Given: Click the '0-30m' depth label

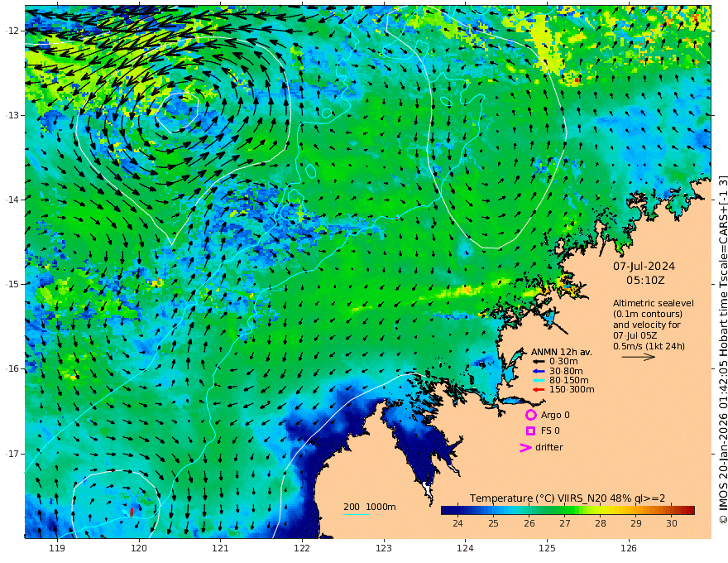Looking at the screenshot, I should tap(563, 362).
